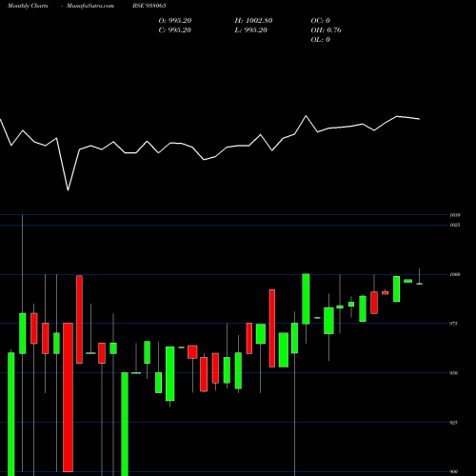The width and height of the screenshot is (476, 476).
Task: Click the "OH: 0.76" reading
Action: (x=327, y=30)
